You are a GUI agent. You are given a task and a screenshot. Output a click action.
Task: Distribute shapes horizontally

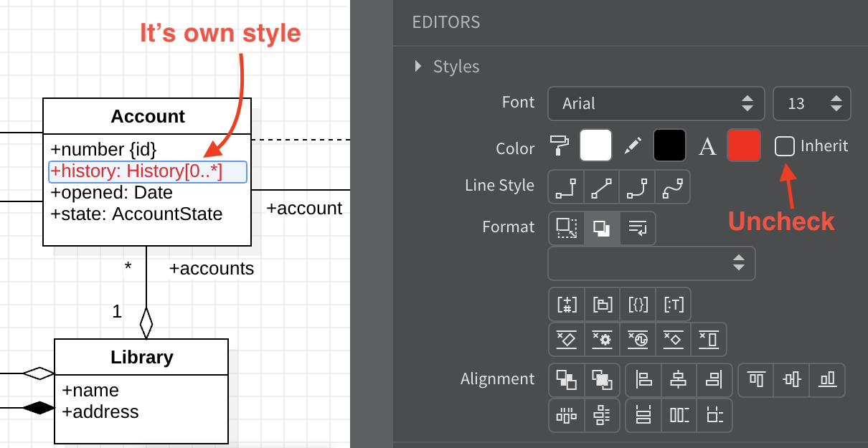tap(567, 415)
